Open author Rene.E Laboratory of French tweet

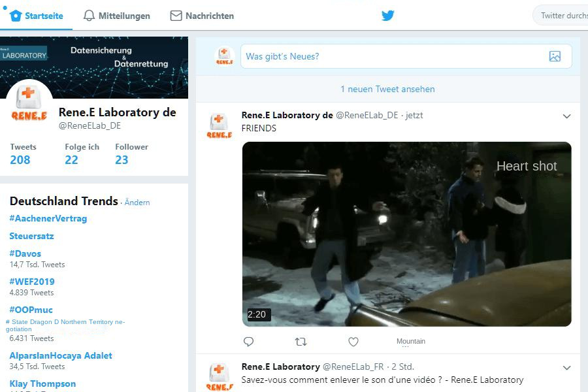point(280,367)
